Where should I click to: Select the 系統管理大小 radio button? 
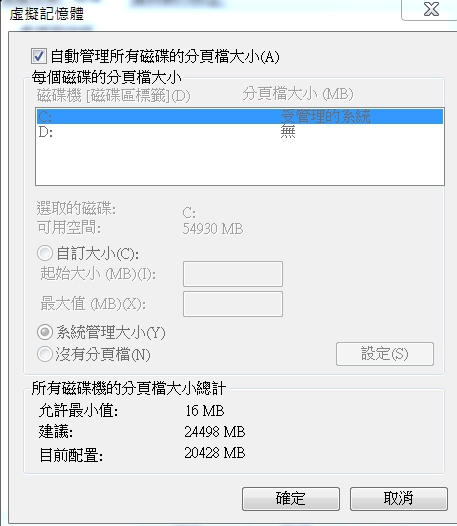click(45, 332)
